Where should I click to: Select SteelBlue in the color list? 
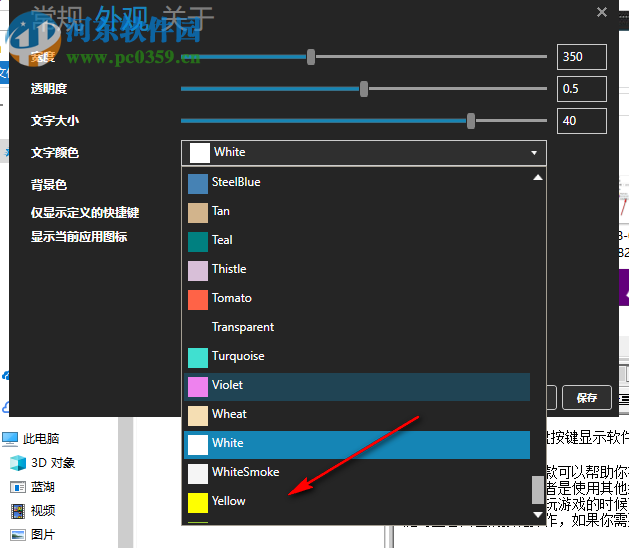click(x=357, y=183)
